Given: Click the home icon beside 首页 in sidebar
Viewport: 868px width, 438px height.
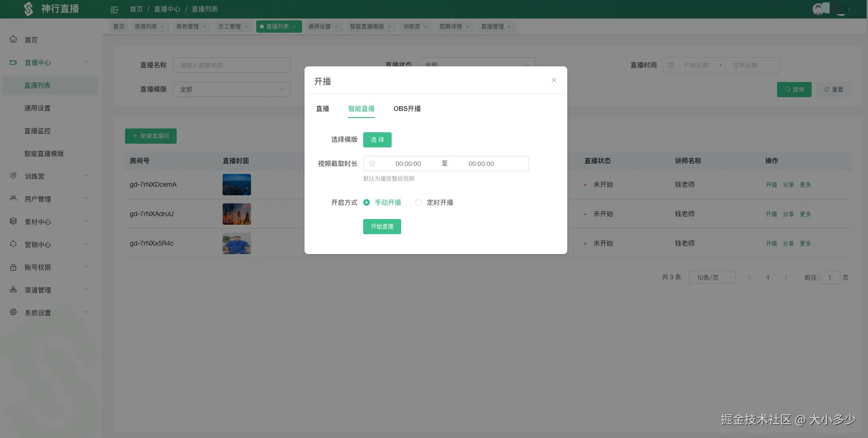Looking at the screenshot, I should [13, 39].
